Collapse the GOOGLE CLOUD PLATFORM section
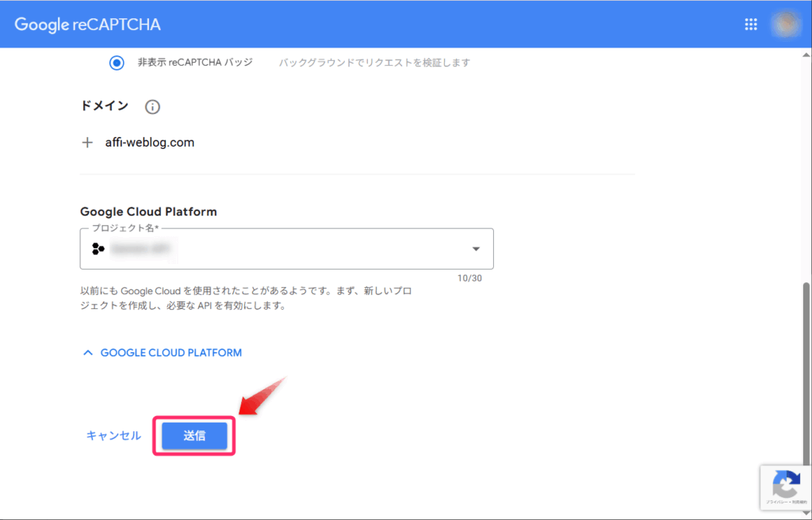The height and width of the screenshot is (520, 812). pos(162,353)
